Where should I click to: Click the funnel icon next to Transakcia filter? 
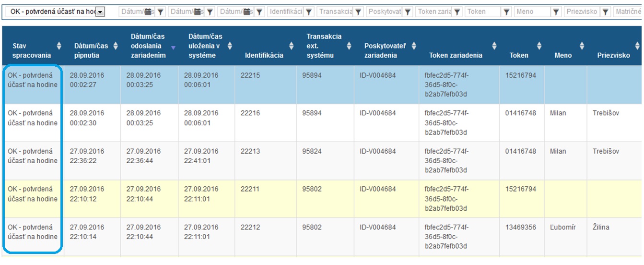358,12
